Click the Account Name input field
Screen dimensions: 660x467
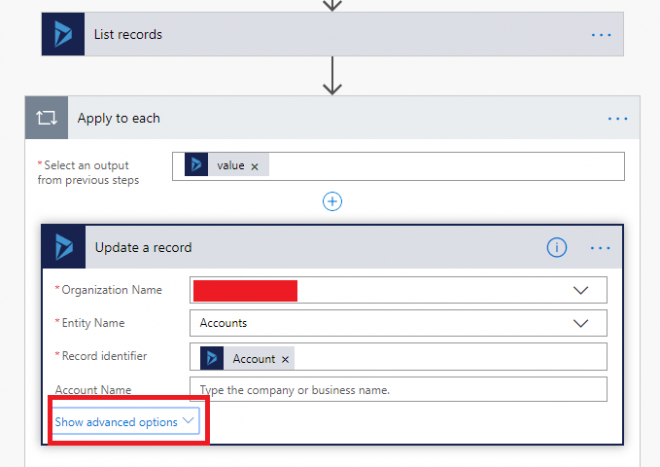(x=398, y=390)
